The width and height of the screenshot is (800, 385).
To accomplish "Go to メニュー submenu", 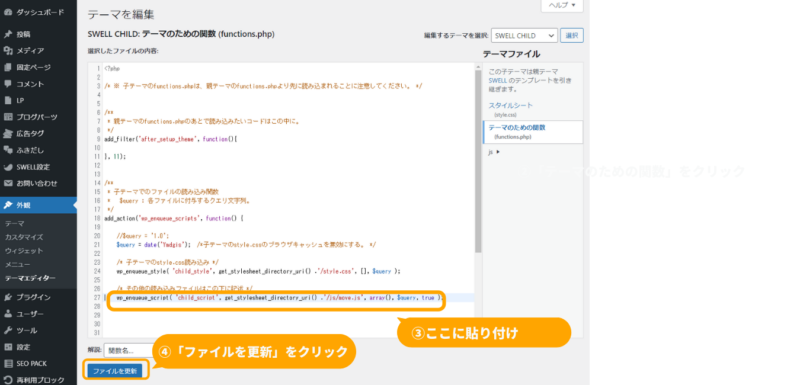I will 18,265.
